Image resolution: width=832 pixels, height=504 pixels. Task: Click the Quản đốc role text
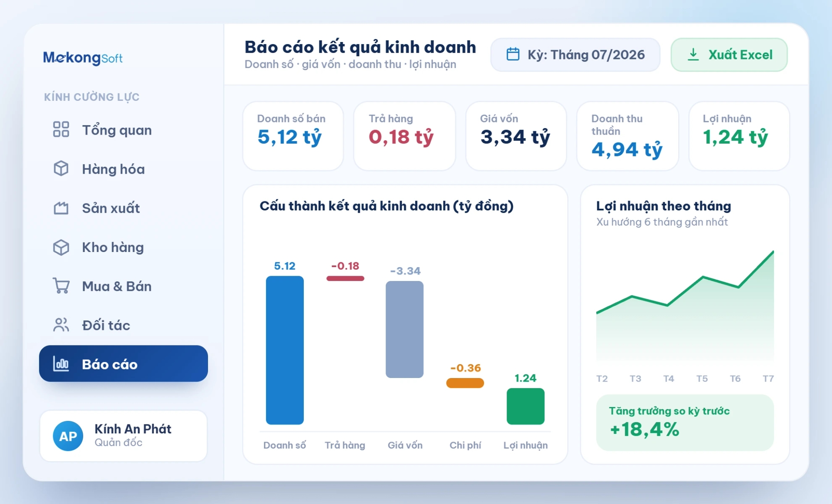point(118,443)
